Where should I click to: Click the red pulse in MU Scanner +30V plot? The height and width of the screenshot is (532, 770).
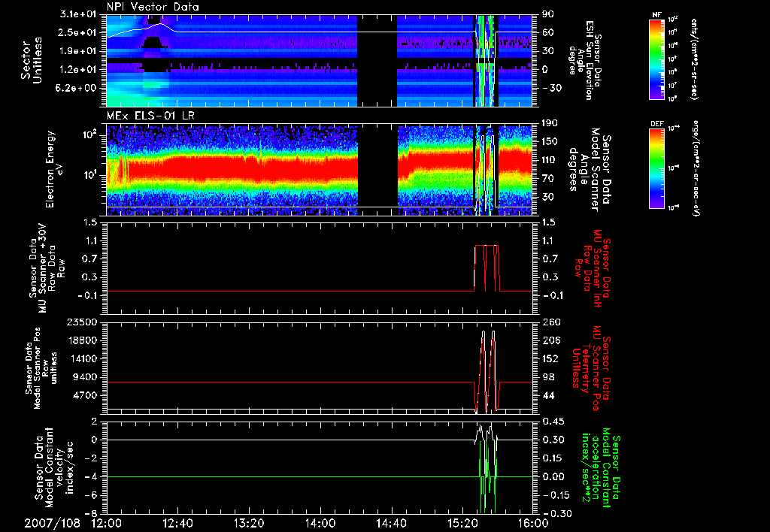pos(487,268)
